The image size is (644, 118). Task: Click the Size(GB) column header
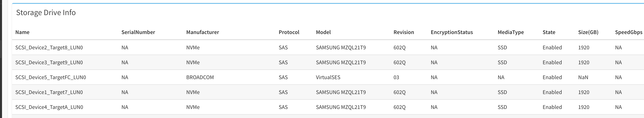[588, 32]
